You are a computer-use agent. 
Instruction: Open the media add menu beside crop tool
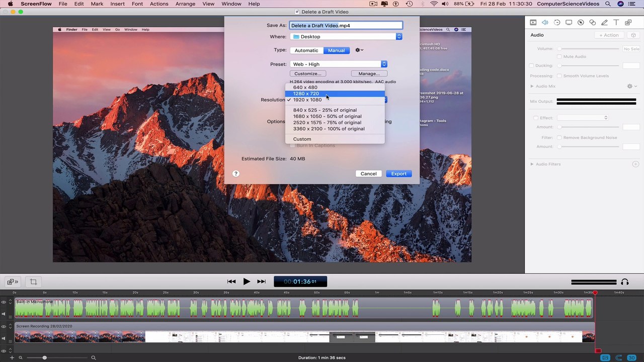point(13,282)
